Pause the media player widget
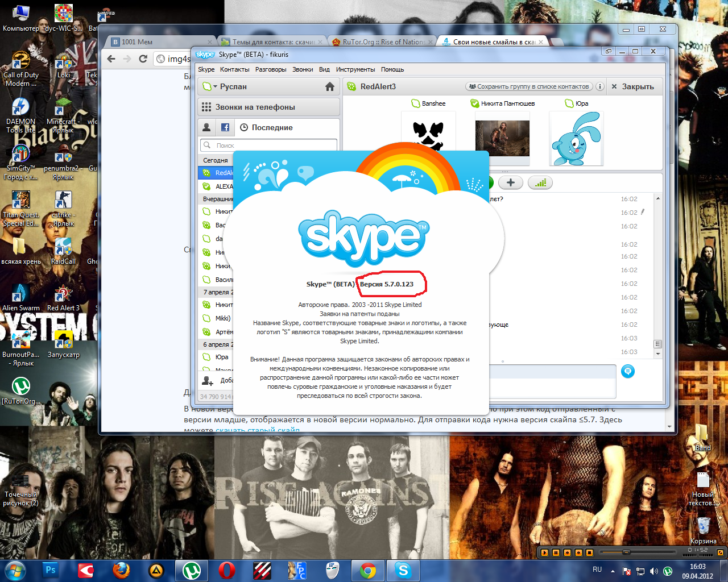Viewport: 728px width, 582px height. point(556,552)
